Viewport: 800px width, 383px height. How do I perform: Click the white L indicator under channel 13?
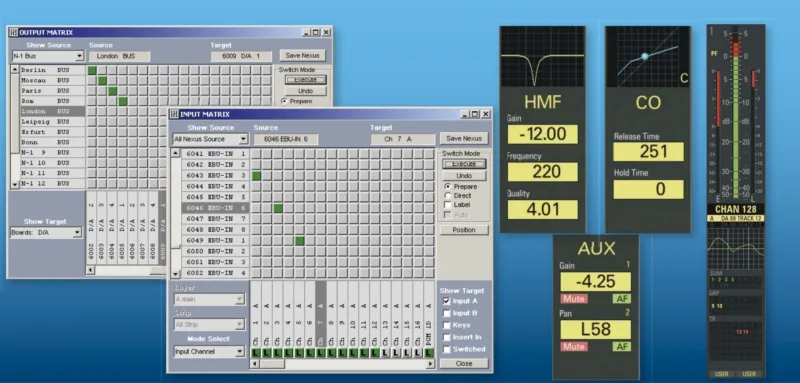385,352
